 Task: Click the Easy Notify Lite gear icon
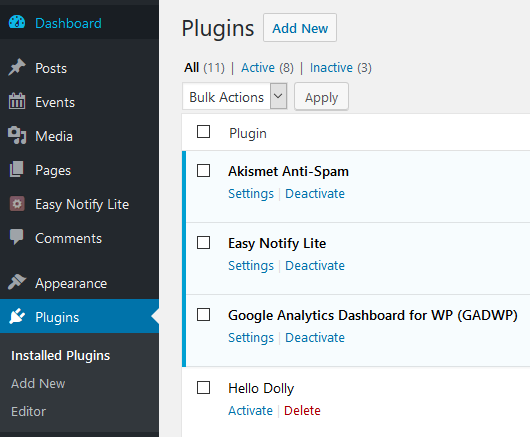(x=17, y=204)
